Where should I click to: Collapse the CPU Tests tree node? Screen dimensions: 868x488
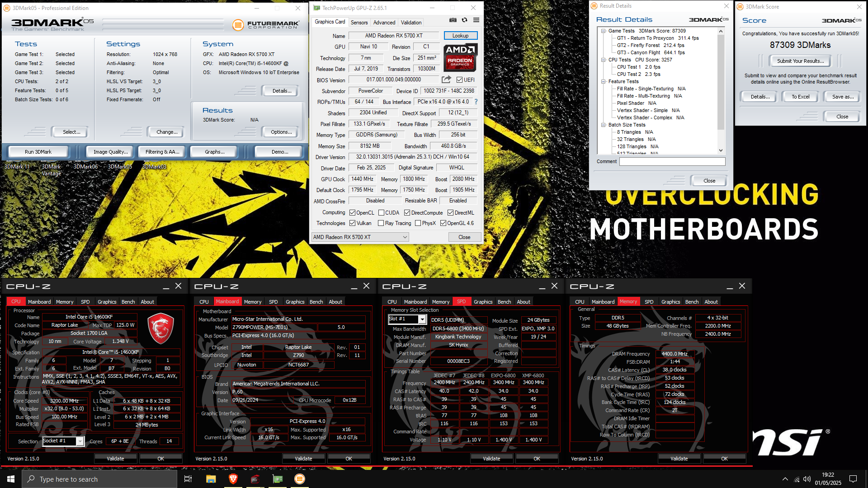pos(604,60)
